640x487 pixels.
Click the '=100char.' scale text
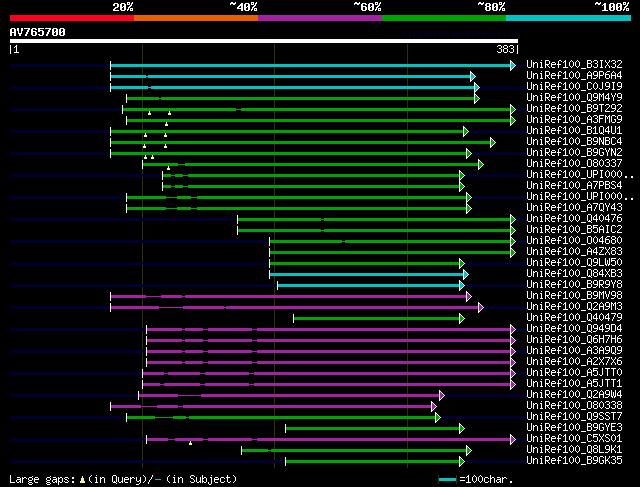[486, 479]
